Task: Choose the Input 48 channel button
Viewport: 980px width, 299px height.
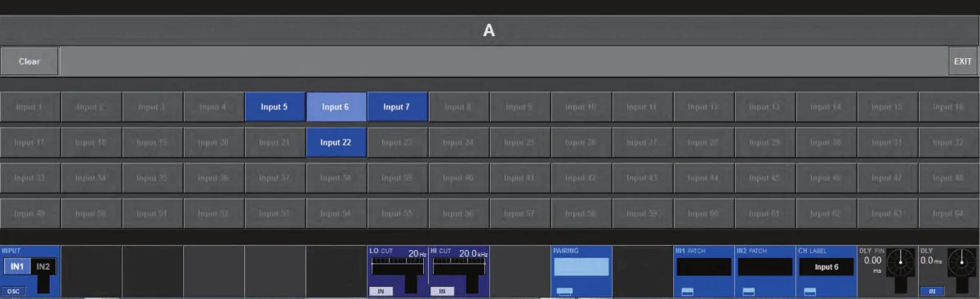Action: point(949,178)
